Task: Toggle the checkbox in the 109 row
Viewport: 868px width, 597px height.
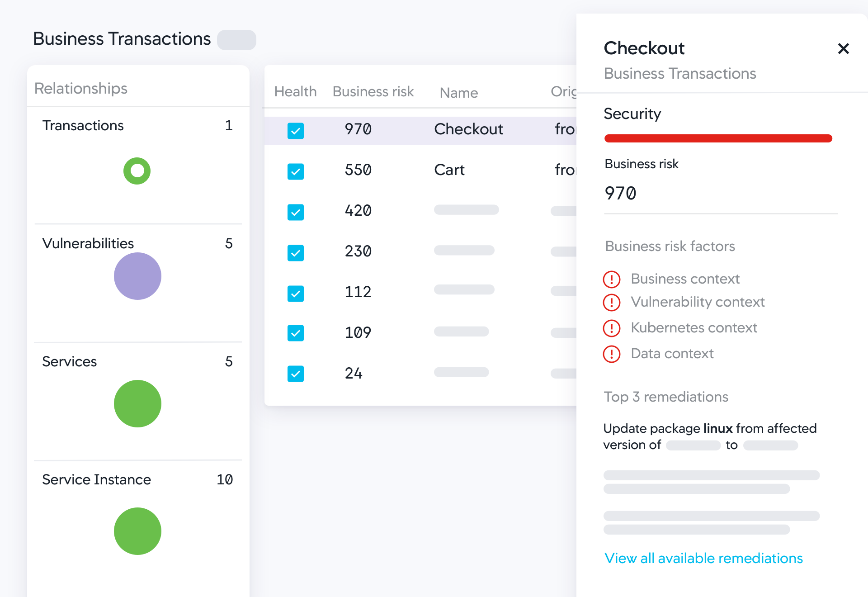Action: 296,333
